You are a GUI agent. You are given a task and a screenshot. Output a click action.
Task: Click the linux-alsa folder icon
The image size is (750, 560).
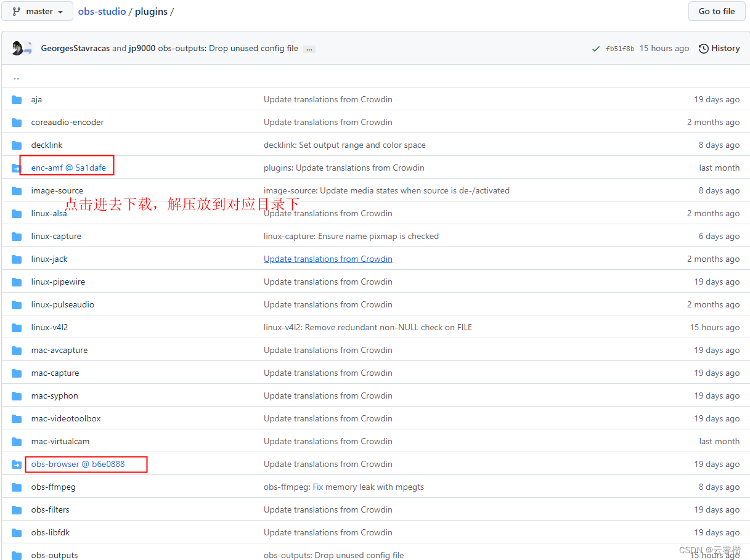click(x=17, y=214)
